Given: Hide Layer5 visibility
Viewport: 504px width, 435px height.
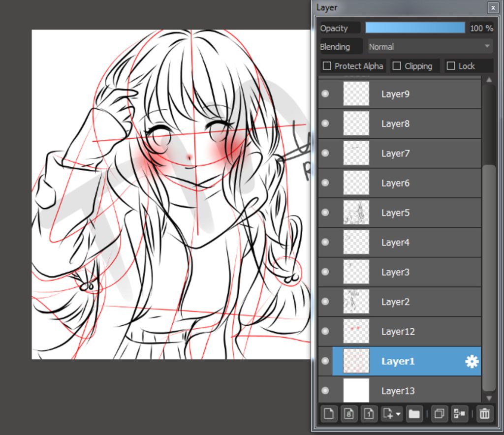Looking at the screenshot, I should (325, 213).
